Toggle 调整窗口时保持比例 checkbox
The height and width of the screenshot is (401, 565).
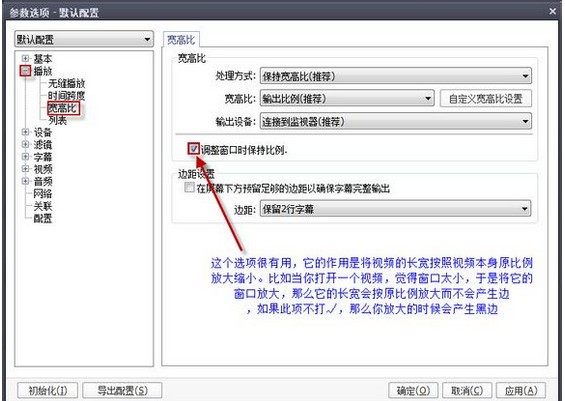(x=194, y=149)
